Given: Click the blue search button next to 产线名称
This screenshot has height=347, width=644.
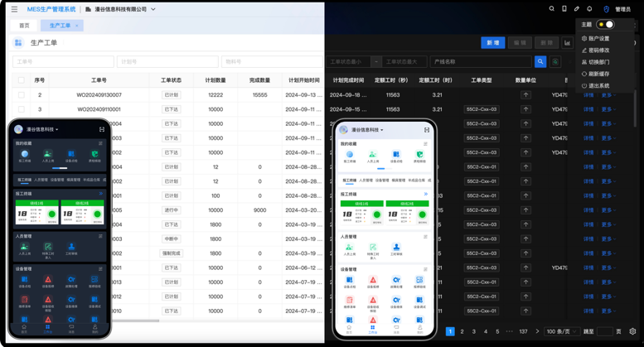Looking at the screenshot, I should [x=540, y=62].
